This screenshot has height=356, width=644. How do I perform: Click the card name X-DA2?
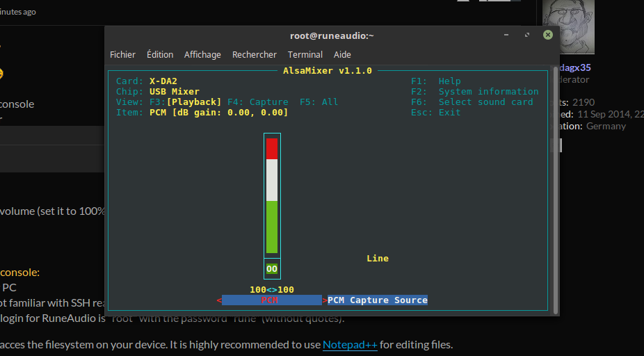[163, 81]
